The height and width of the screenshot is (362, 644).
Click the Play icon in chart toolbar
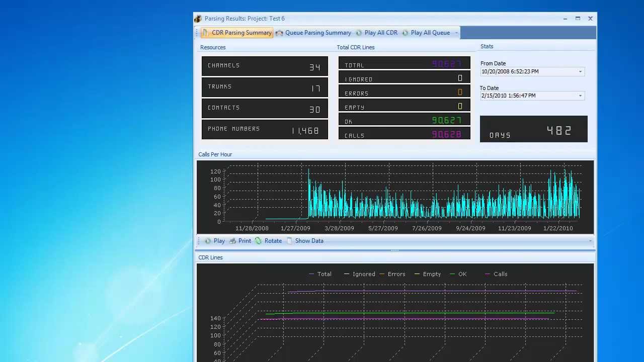[208, 241]
